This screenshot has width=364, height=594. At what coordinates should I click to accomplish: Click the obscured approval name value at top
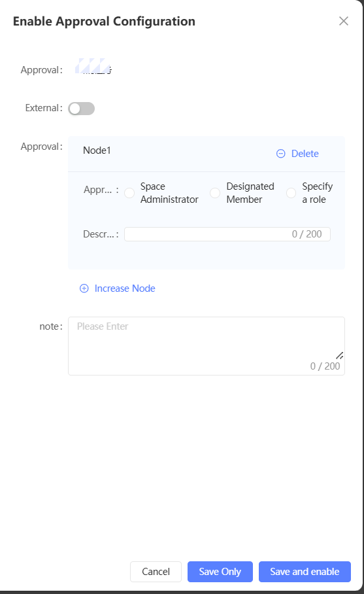93,66
